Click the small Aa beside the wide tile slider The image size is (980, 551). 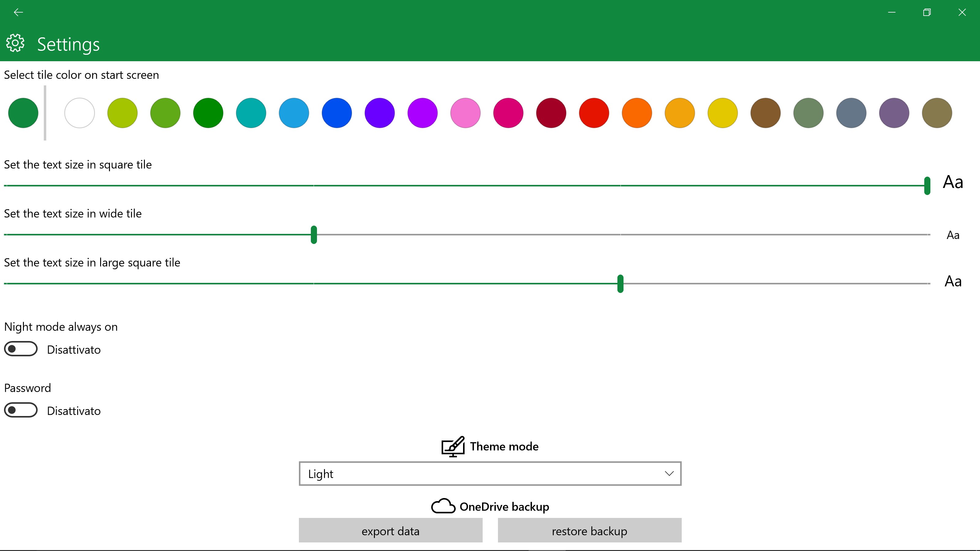(x=953, y=235)
